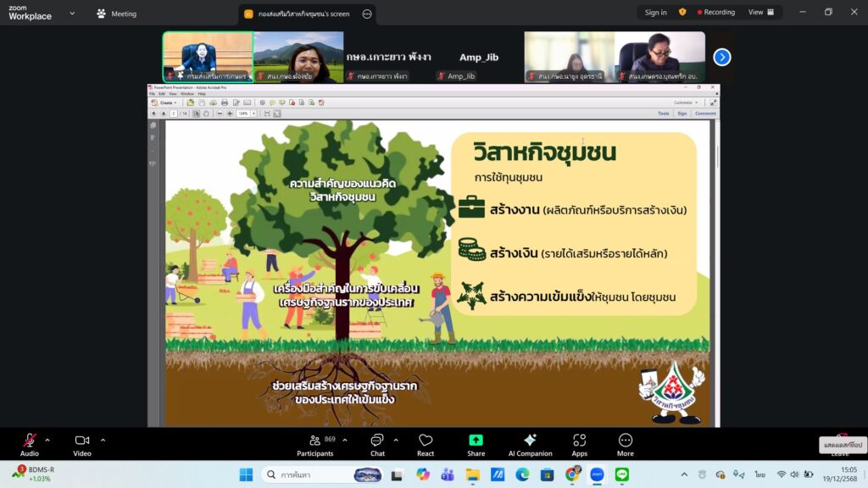Open the View layout dropdown
Viewport: 868px width, 488px height.
[760, 13]
